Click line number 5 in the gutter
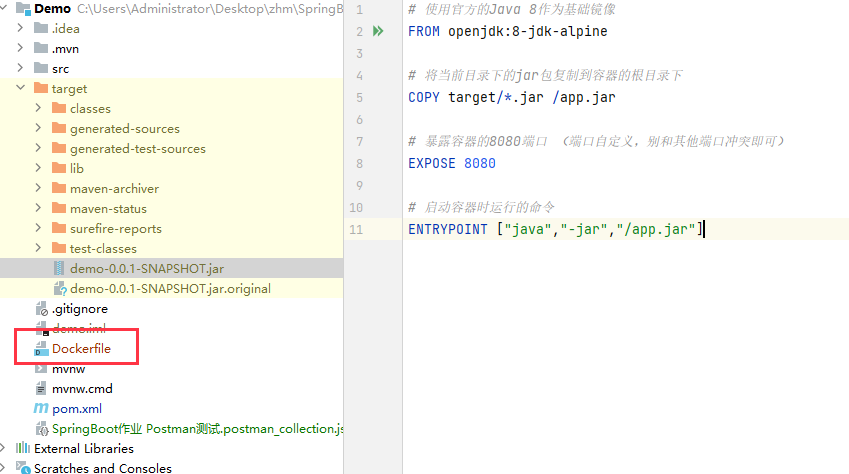 [360, 98]
